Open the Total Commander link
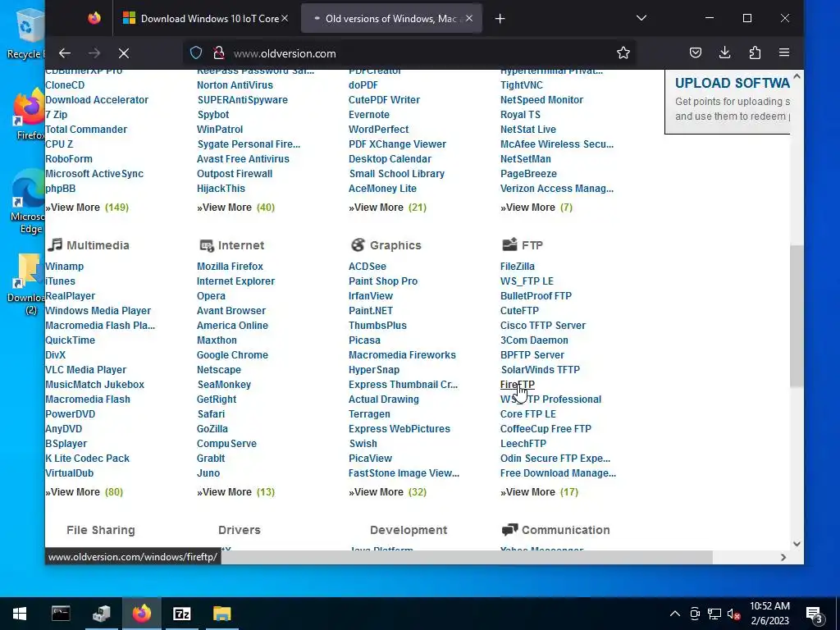The image size is (840, 630). tap(86, 130)
